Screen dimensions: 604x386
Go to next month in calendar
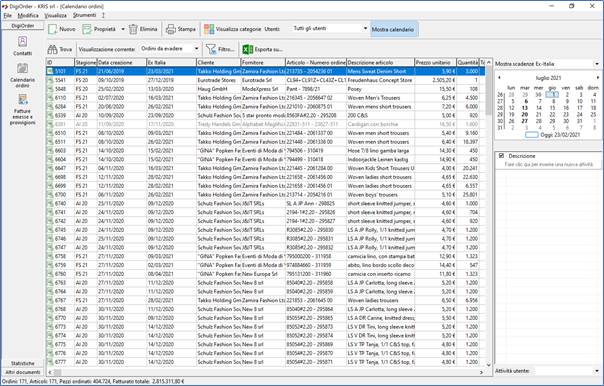click(598, 78)
